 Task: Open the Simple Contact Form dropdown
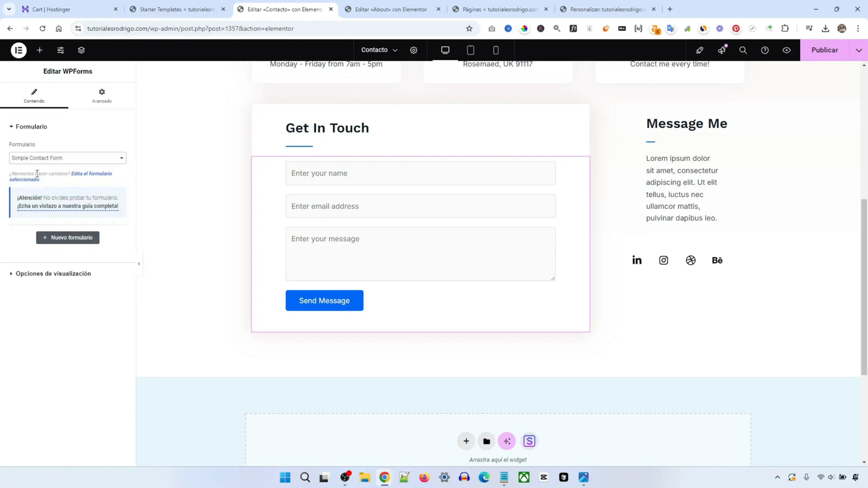pos(67,158)
